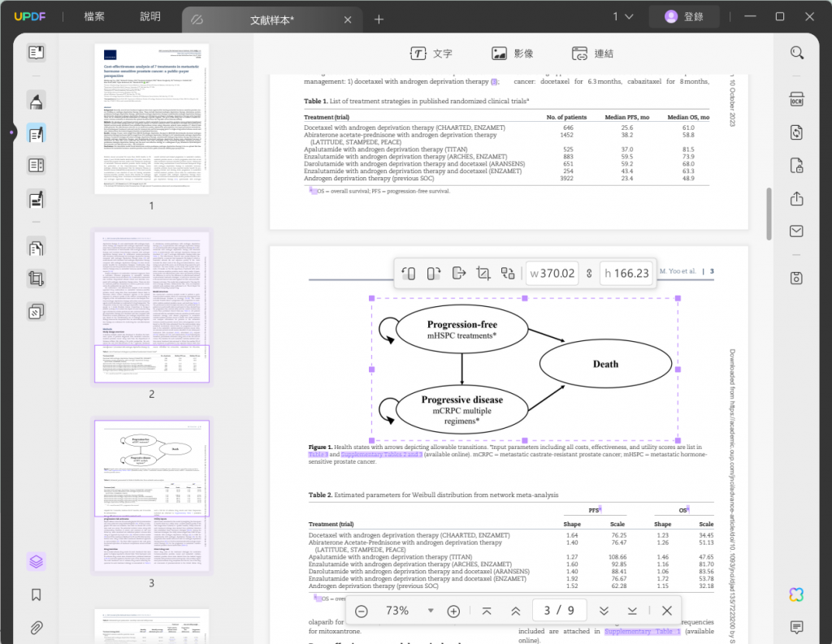The width and height of the screenshot is (832, 644).
Task: Open the Fill and Sign tool
Action: 36,200
